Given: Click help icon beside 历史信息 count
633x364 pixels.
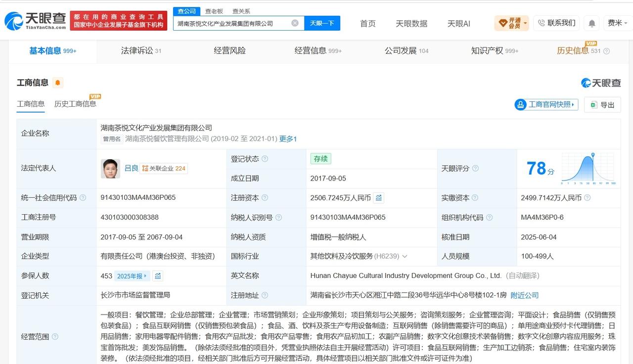Looking at the screenshot, I should click(x=607, y=51).
